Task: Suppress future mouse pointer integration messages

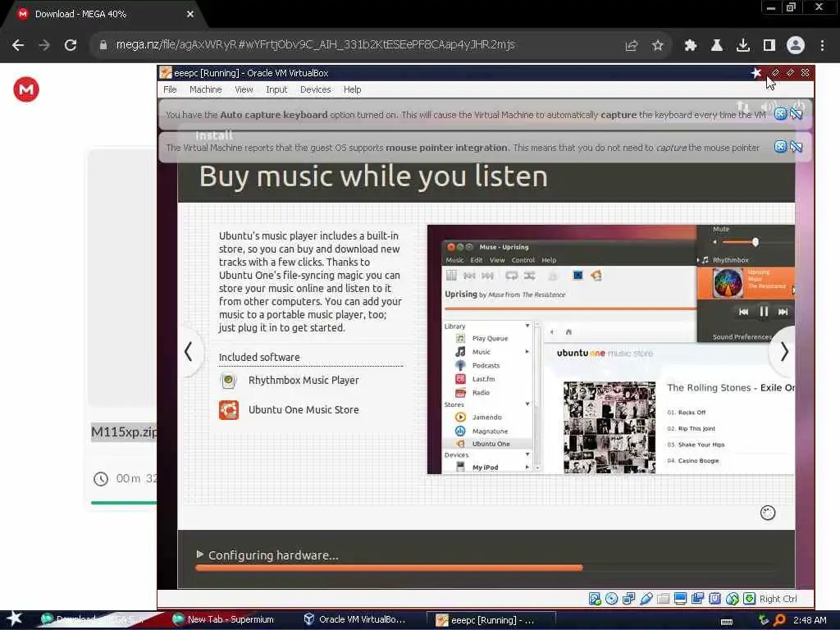Action: point(796,147)
